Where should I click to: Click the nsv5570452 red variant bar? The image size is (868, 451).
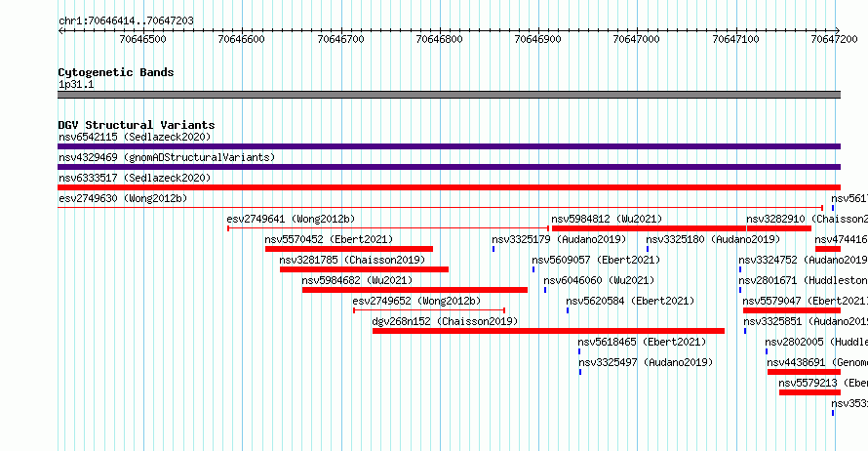349,249
